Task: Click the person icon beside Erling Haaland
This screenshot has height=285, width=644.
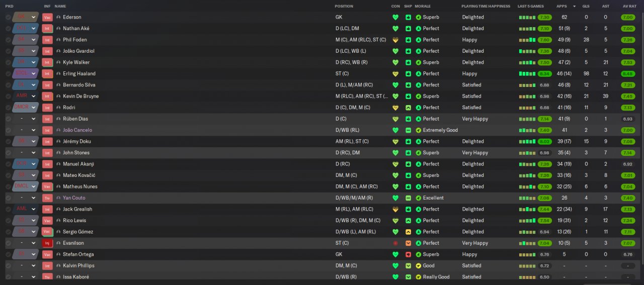Action: [58, 74]
